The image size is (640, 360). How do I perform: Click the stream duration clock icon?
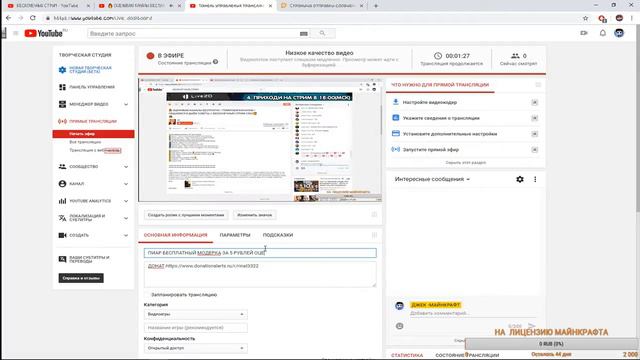(438, 56)
